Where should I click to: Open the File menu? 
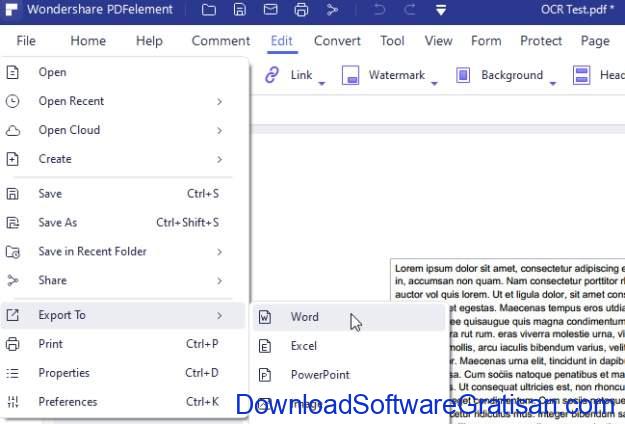(26, 41)
